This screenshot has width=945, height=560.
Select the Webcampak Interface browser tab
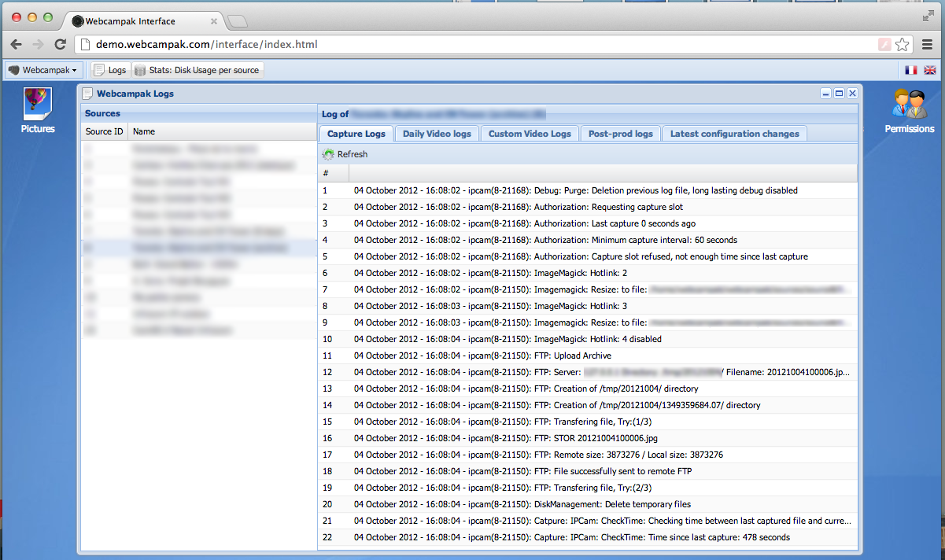pos(143,21)
